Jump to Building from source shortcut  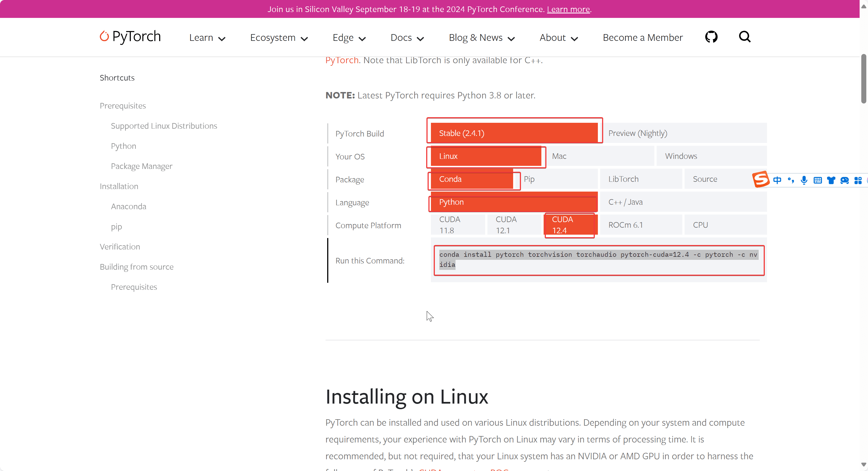point(136,267)
